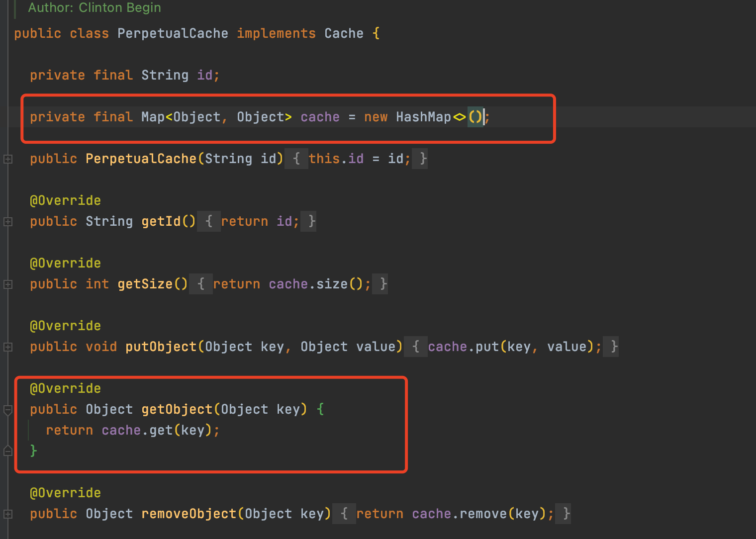Expand the folded getId method gutter icon
Viewport: 756px width, 539px height.
click(x=8, y=222)
